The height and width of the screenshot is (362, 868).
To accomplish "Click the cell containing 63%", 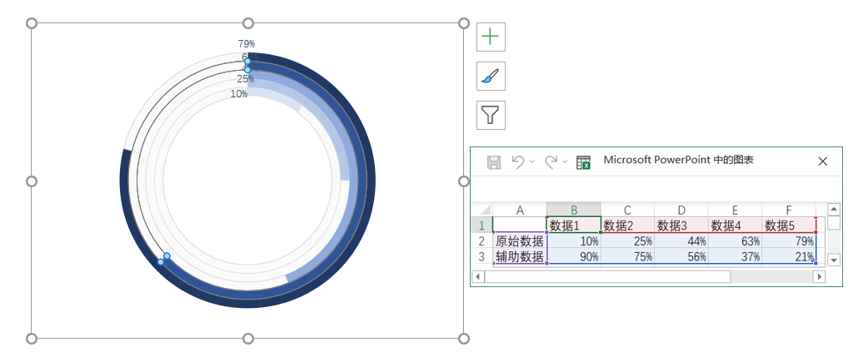I will 734,241.
